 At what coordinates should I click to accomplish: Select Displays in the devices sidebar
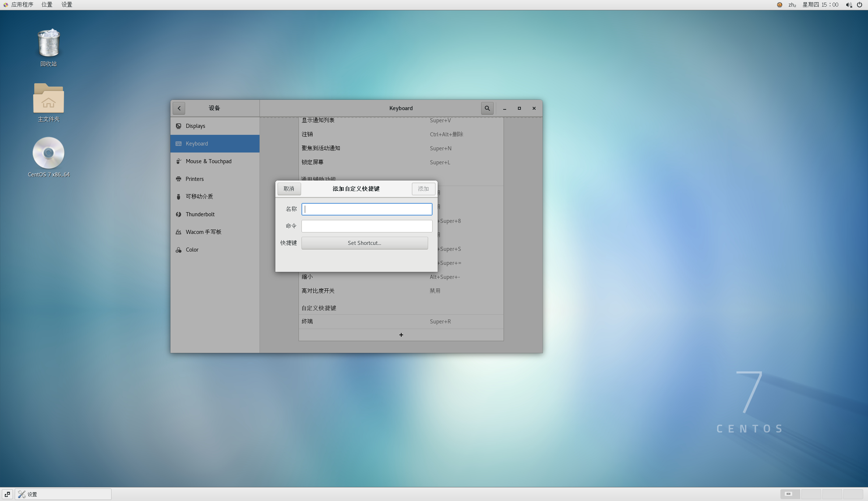(x=195, y=126)
